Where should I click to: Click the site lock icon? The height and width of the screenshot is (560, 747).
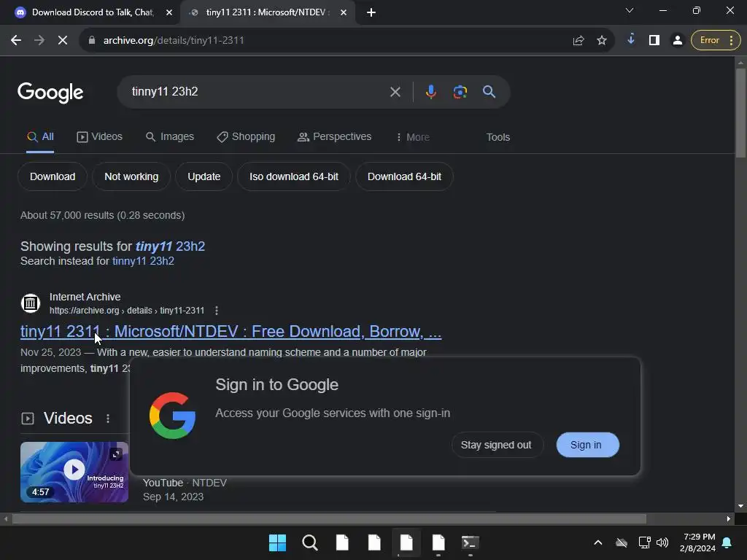click(92, 41)
